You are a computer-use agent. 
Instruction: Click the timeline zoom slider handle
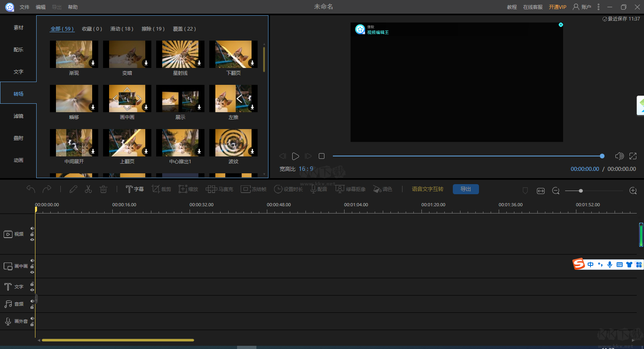(x=581, y=191)
